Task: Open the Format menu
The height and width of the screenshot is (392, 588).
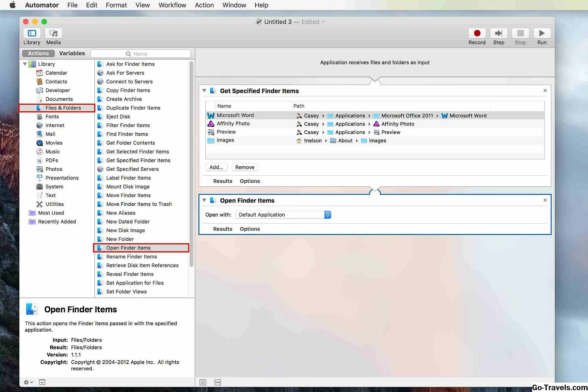Action: 116,5
